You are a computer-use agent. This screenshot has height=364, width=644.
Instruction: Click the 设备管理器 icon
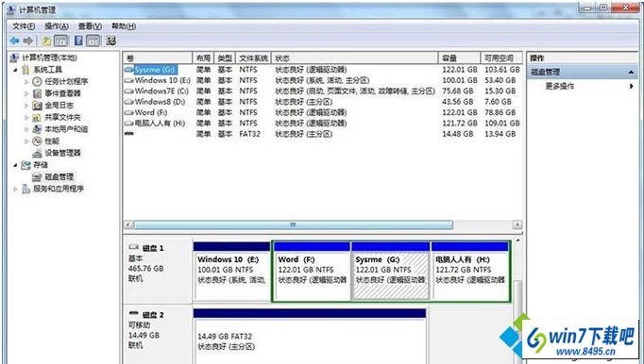pyautogui.click(x=38, y=153)
